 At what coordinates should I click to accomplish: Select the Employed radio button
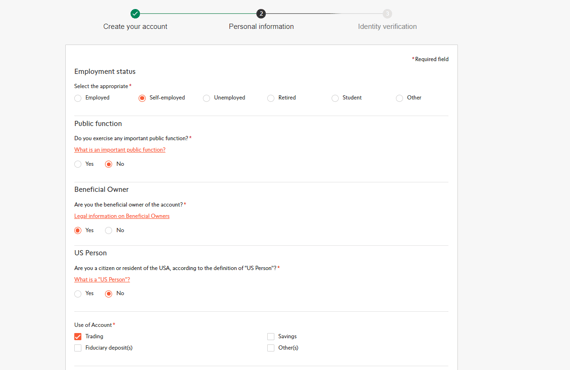coord(78,98)
